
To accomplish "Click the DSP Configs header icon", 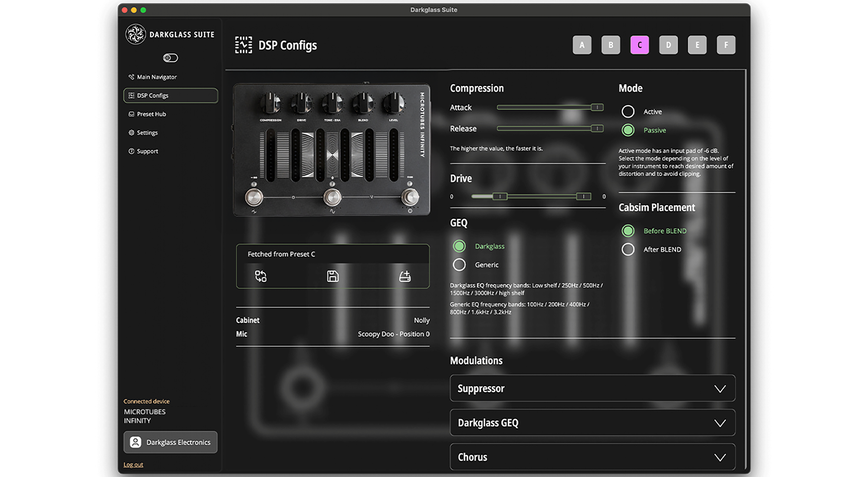I will (243, 45).
